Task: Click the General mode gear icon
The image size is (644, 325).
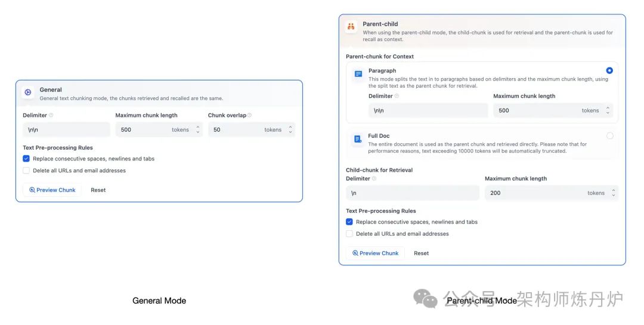Action: pos(28,92)
